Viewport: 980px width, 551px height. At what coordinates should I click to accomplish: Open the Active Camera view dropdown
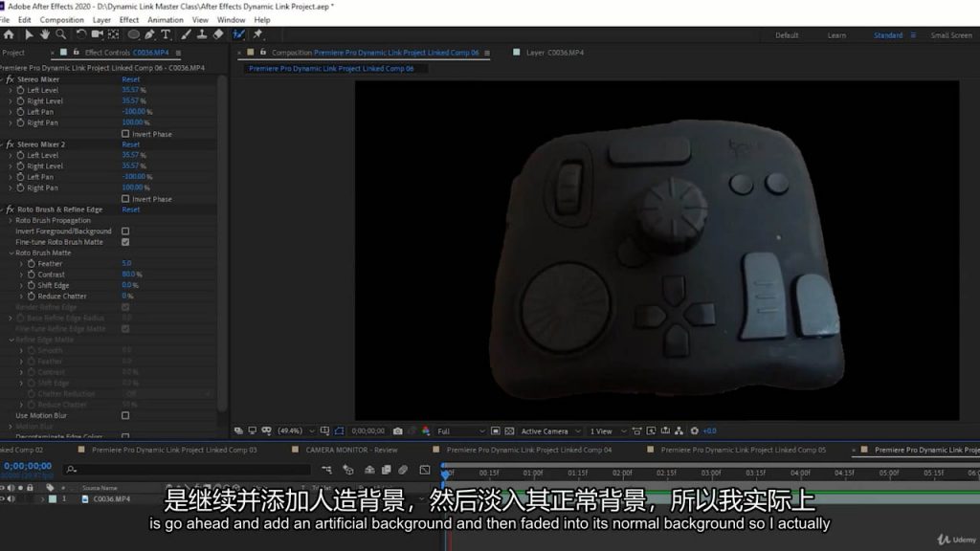click(550, 431)
